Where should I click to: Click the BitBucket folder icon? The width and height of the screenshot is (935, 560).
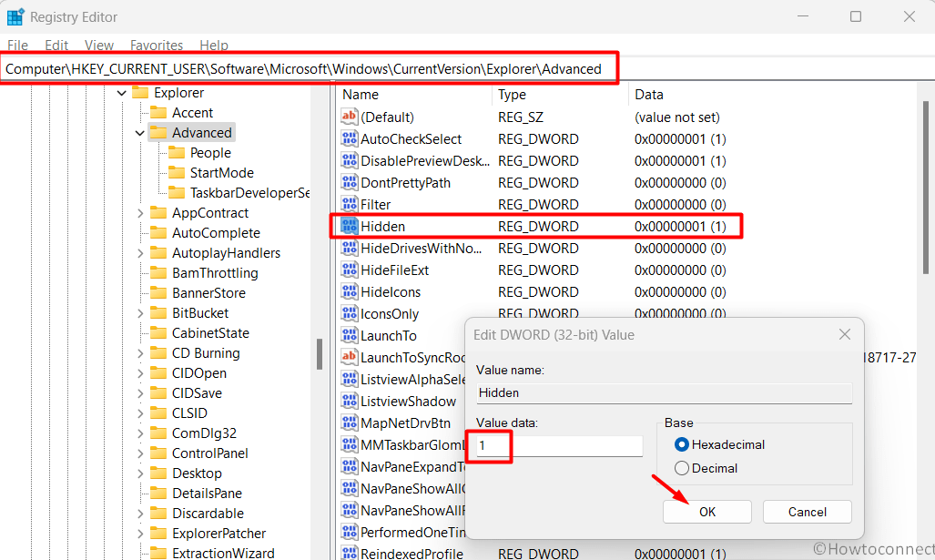coord(158,313)
